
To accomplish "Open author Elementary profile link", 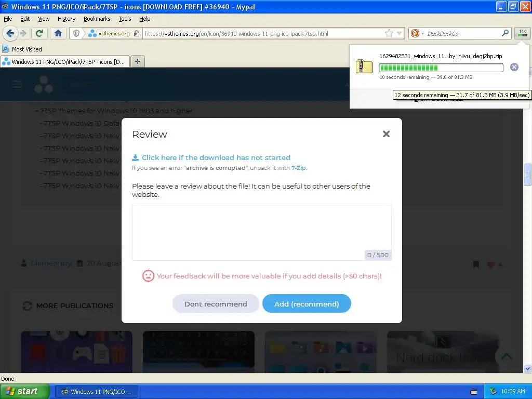I will pos(51,263).
